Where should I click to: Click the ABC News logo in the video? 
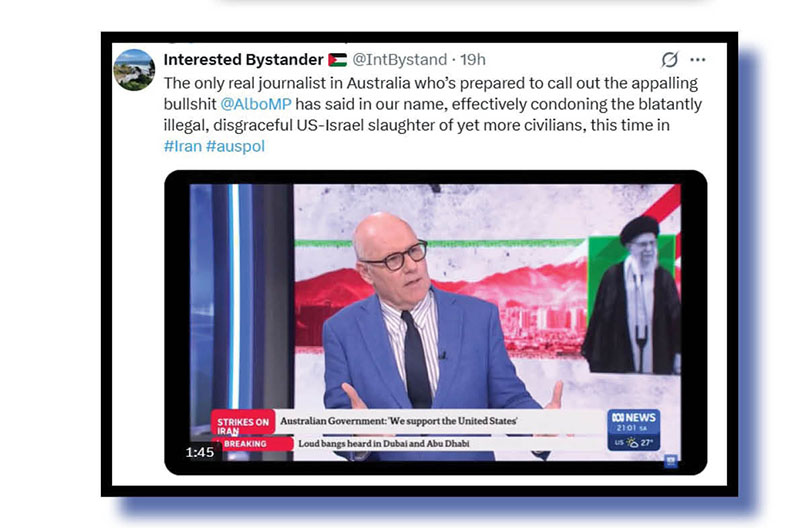tap(633, 420)
